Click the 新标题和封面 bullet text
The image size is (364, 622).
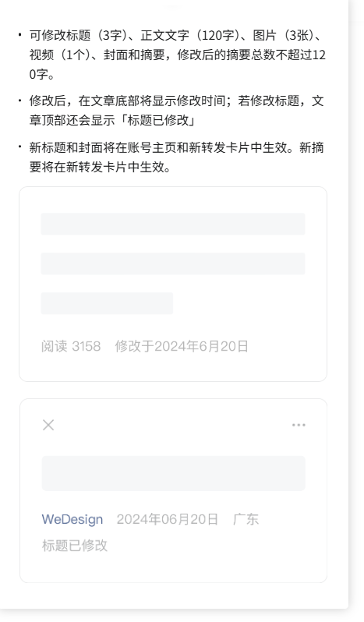[x=65, y=147]
